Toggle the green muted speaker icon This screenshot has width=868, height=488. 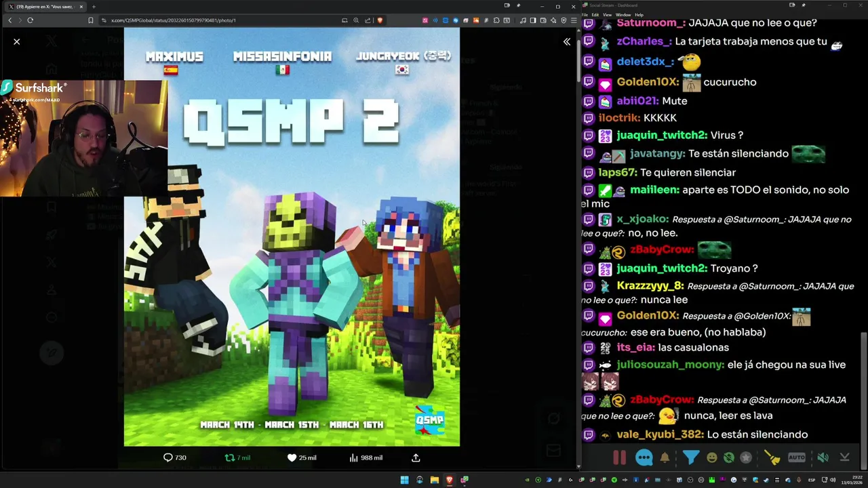(x=823, y=457)
